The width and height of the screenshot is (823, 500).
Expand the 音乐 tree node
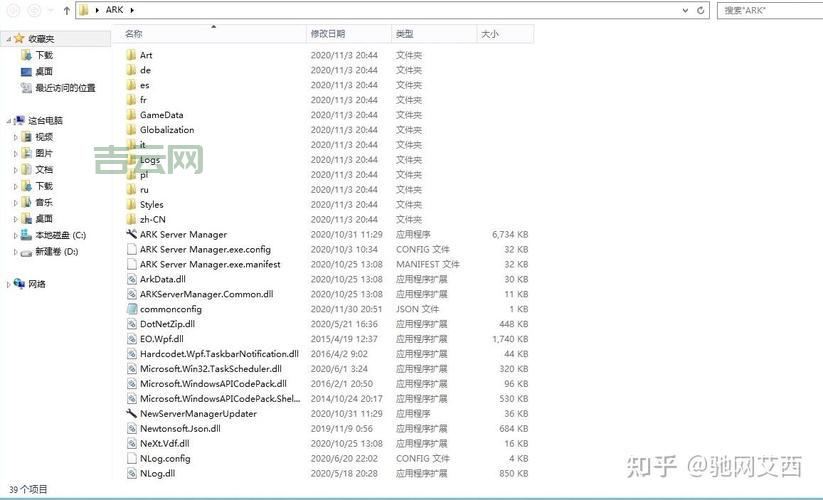pyautogui.click(x=16, y=203)
